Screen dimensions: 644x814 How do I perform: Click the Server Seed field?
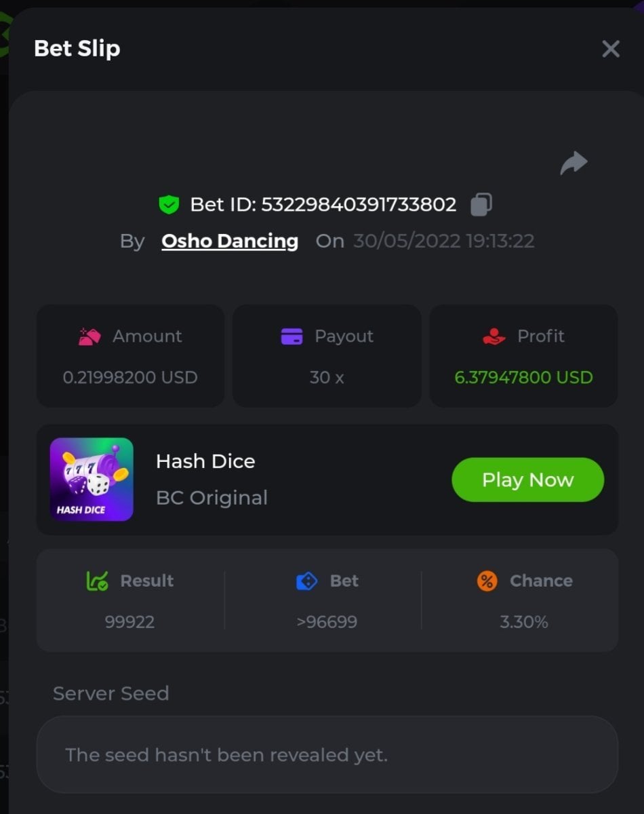tap(327, 754)
